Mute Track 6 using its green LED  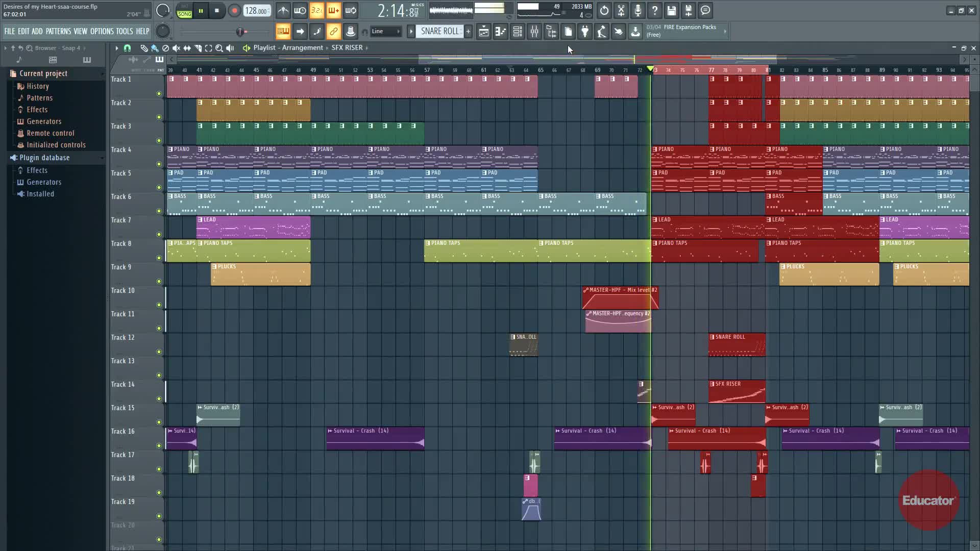point(159,211)
